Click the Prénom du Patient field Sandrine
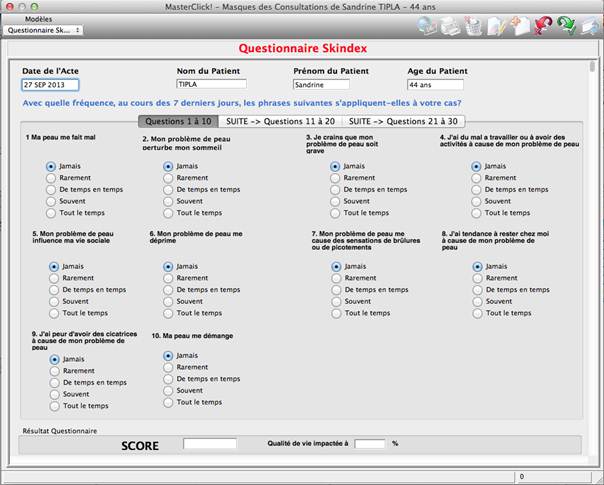 point(321,84)
